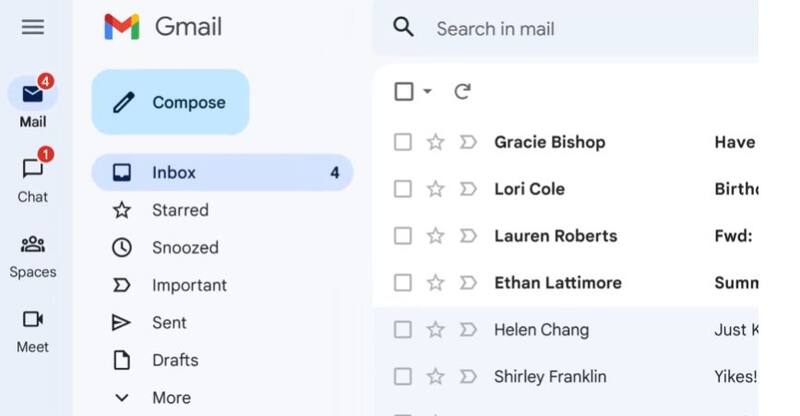Open the Snoozed folder
Image resolution: width=800 pixels, height=416 pixels.
(x=185, y=247)
